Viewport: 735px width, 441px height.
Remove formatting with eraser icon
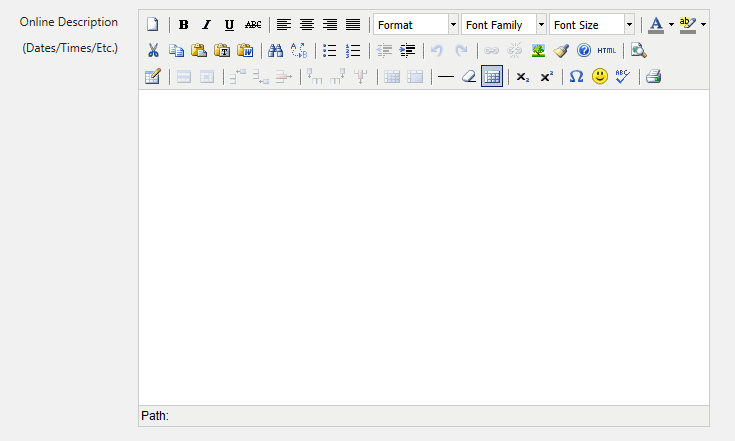coord(469,76)
